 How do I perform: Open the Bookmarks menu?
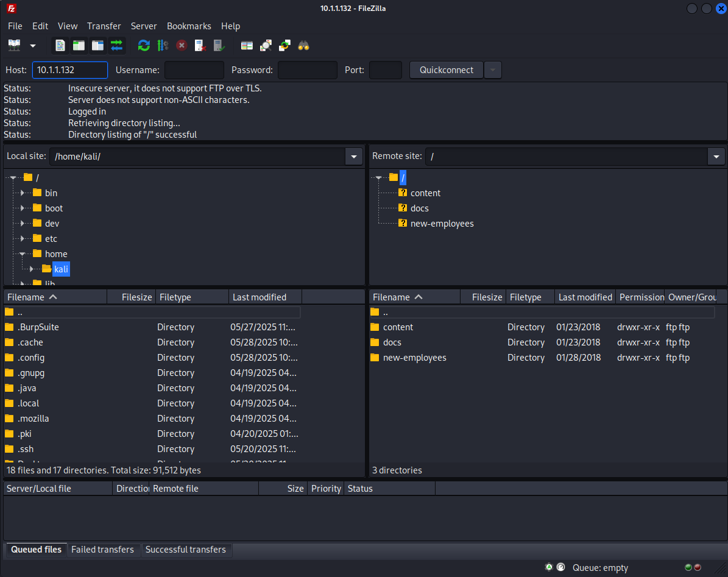[189, 26]
